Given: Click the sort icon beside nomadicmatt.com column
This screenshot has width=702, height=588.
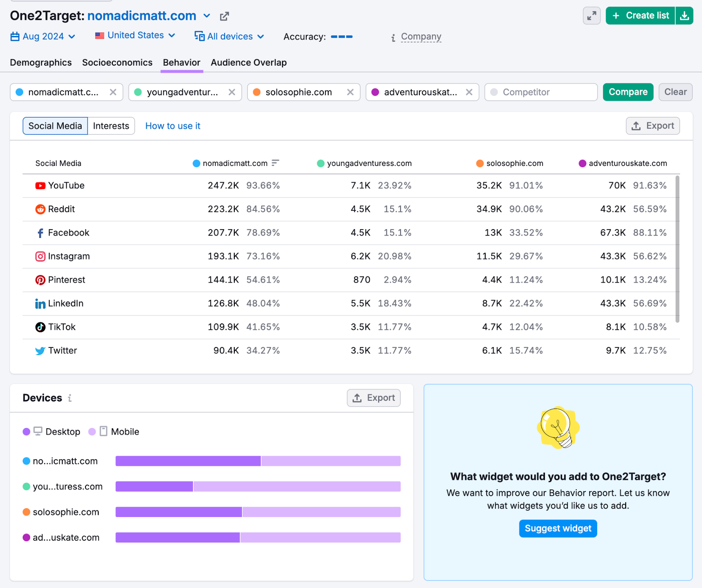Looking at the screenshot, I should (x=275, y=163).
